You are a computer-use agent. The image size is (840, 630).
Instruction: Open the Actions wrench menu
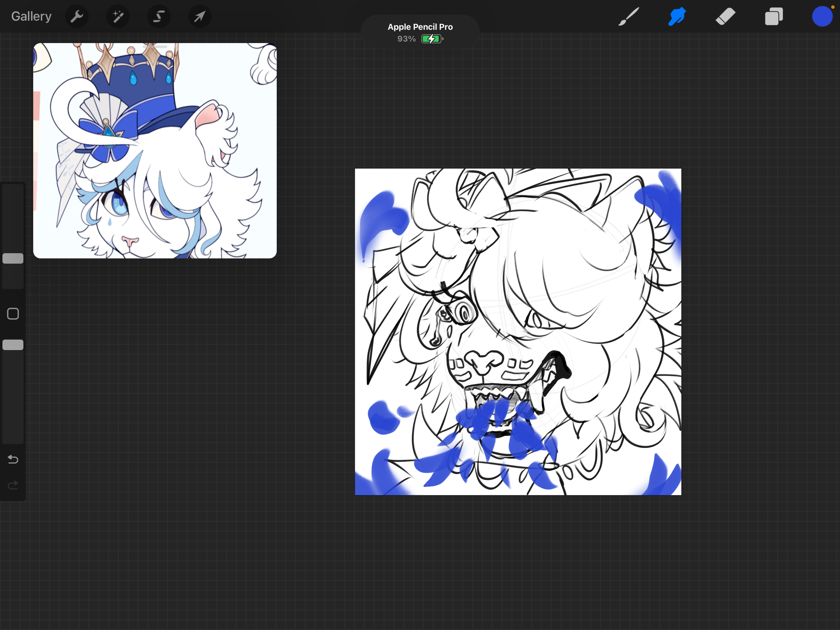point(77,16)
